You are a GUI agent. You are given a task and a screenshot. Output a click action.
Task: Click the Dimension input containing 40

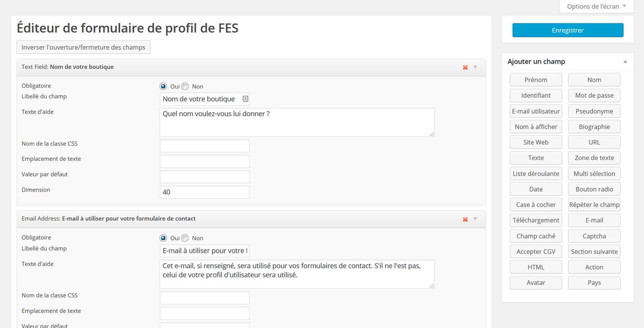[205, 192]
